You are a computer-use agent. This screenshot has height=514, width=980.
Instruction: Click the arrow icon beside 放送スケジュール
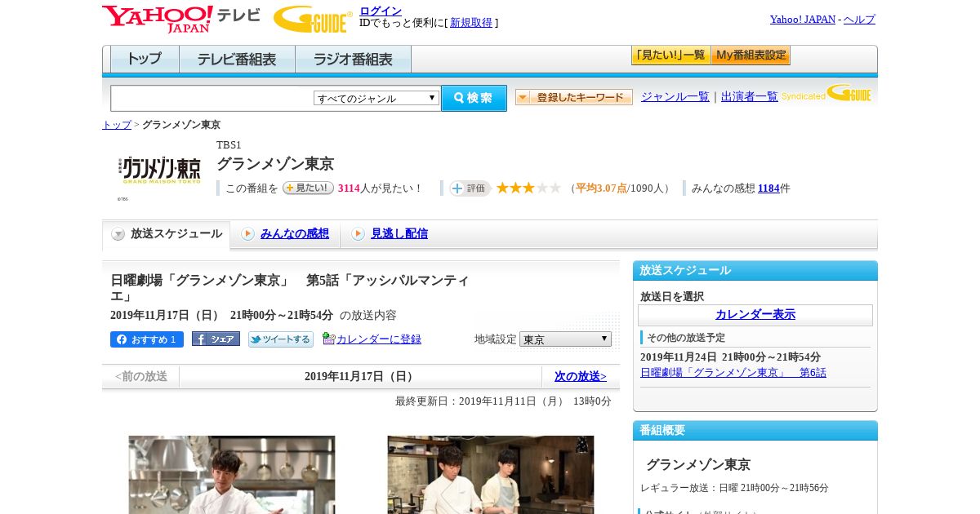(118, 234)
